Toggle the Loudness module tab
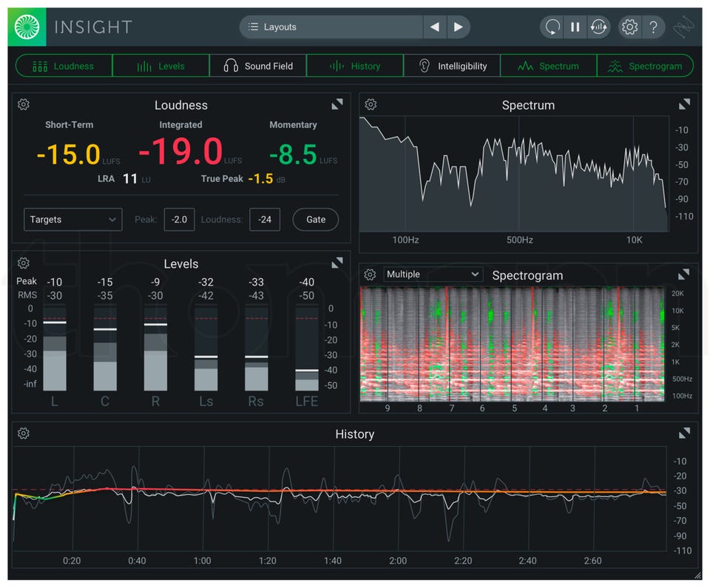Viewport: 710px width, 588px height. (x=64, y=66)
